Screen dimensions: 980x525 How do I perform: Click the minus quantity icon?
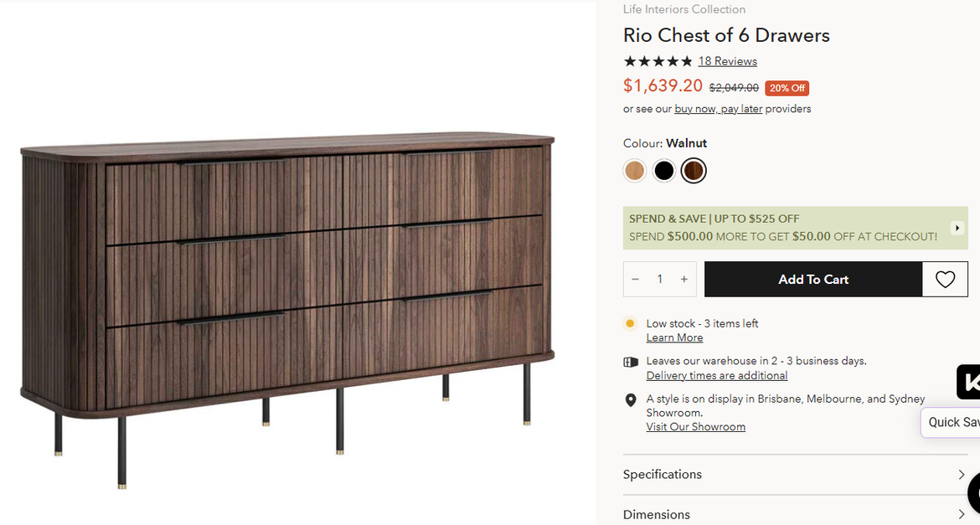click(636, 280)
